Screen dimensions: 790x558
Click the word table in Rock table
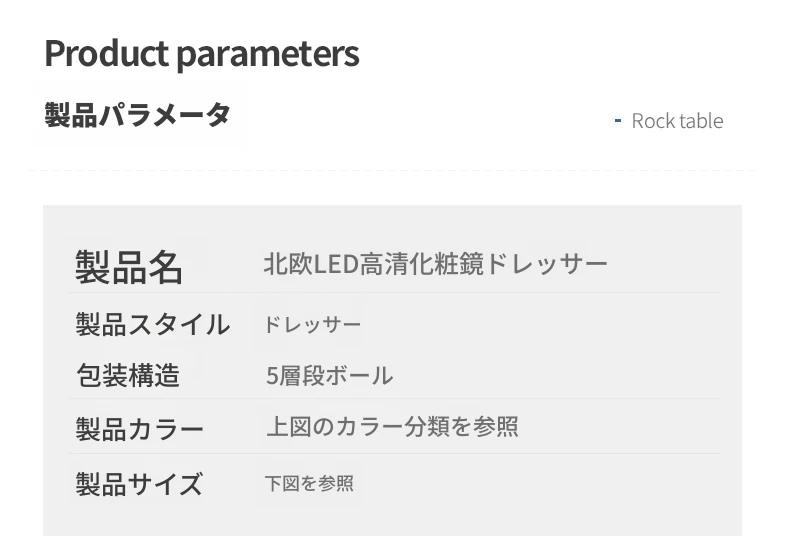[701, 121]
